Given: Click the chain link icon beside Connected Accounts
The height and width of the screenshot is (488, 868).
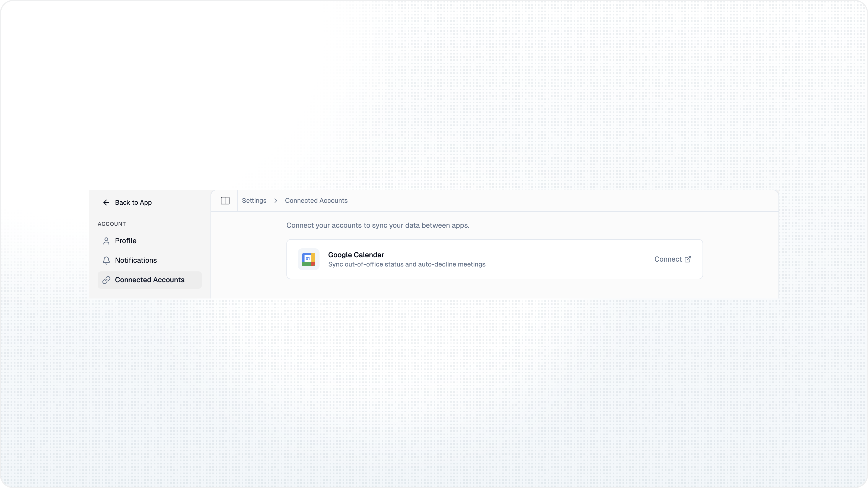Looking at the screenshot, I should (x=106, y=280).
